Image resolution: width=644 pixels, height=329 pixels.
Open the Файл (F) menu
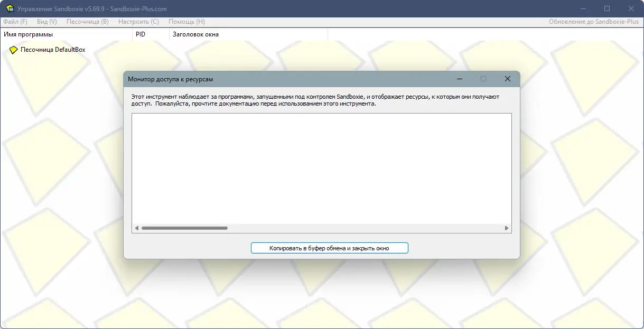pyautogui.click(x=15, y=22)
